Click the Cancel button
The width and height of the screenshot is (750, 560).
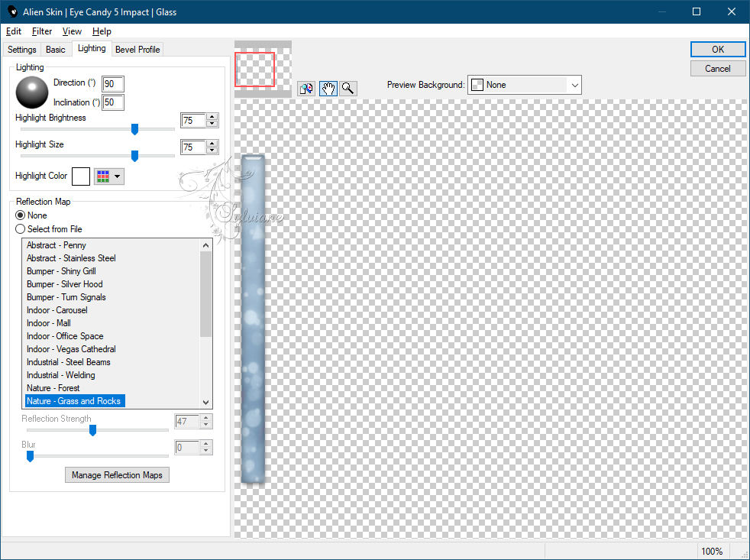pyautogui.click(x=717, y=69)
